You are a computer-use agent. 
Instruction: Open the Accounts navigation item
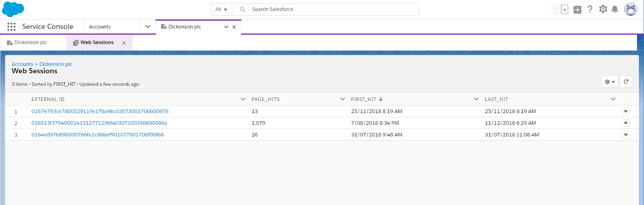tap(100, 27)
